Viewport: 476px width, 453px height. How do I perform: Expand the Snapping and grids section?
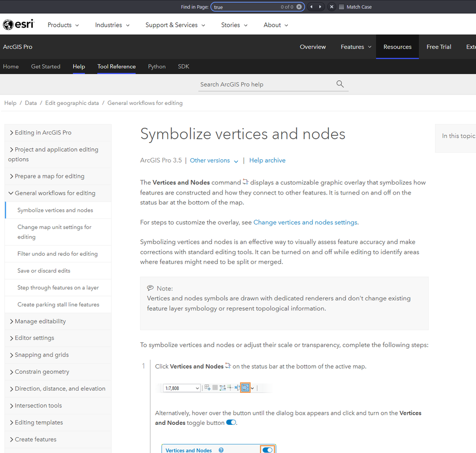tap(41, 355)
